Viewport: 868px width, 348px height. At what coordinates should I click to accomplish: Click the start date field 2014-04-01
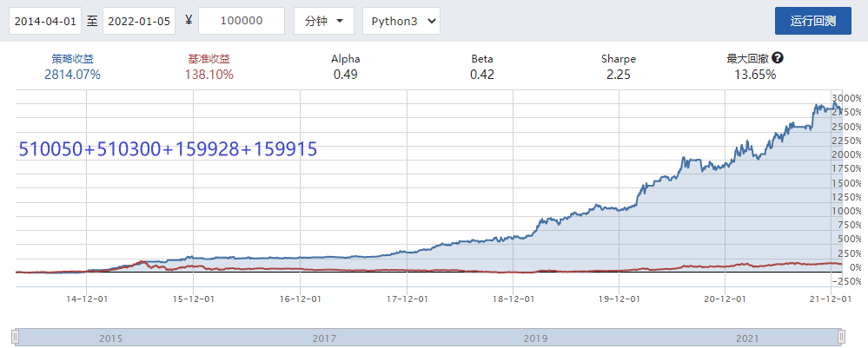coord(45,21)
